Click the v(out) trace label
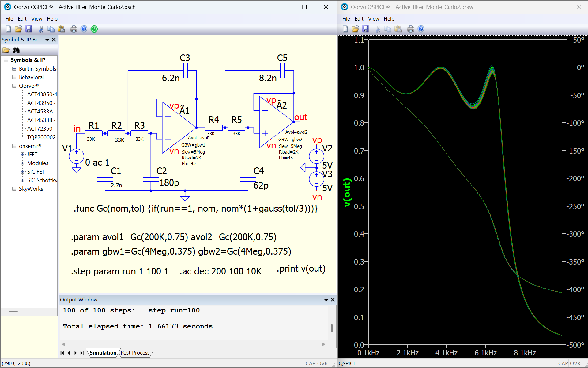 pyautogui.click(x=347, y=193)
